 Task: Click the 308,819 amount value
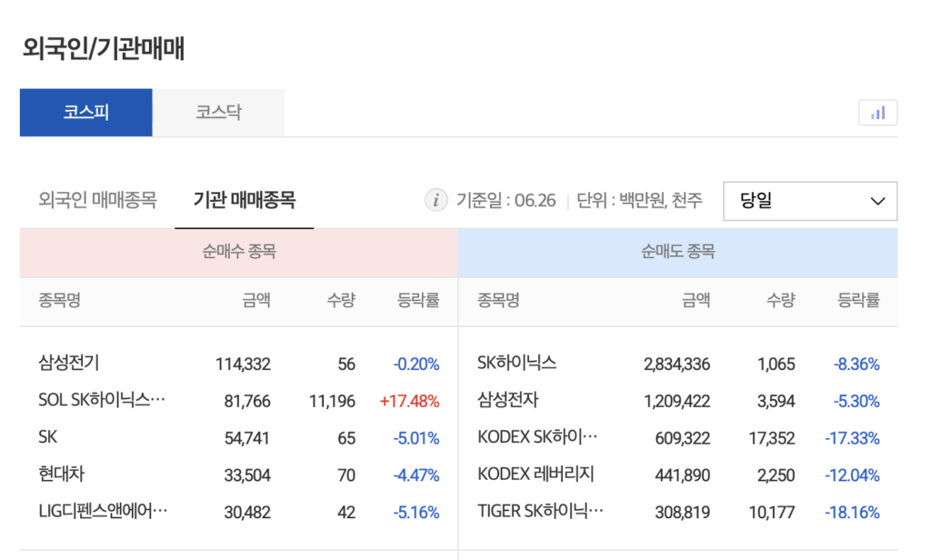(682, 513)
